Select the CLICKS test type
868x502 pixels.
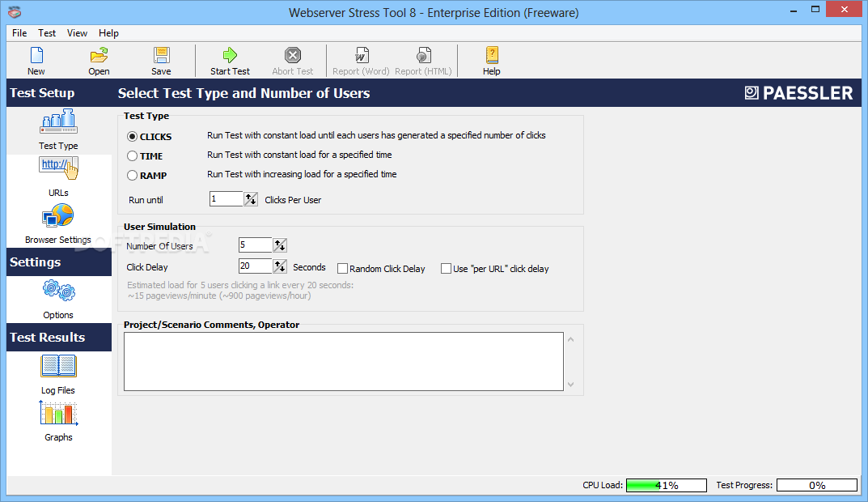[x=133, y=137]
